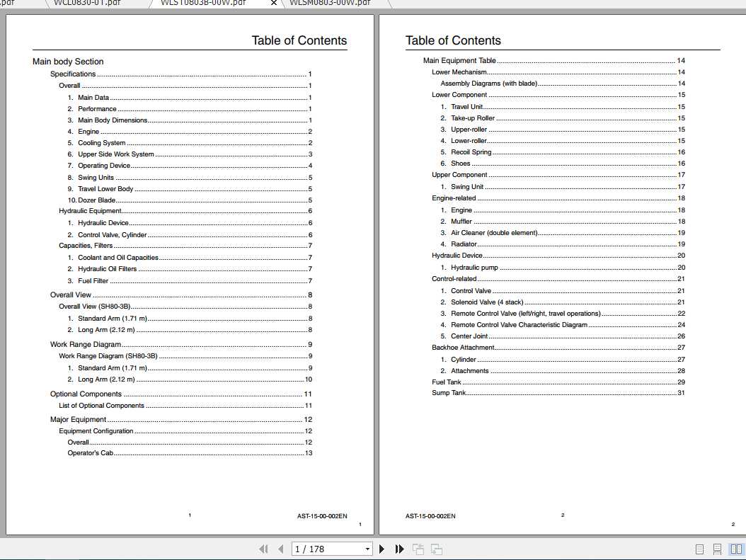Open the 'Engine-related' entry
Image resolution: width=746 pixels, height=560 pixels.
coord(558,198)
